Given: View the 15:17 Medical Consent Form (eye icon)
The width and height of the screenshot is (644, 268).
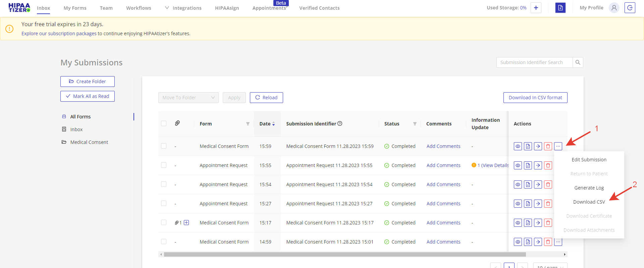Looking at the screenshot, I should click(518, 223).
